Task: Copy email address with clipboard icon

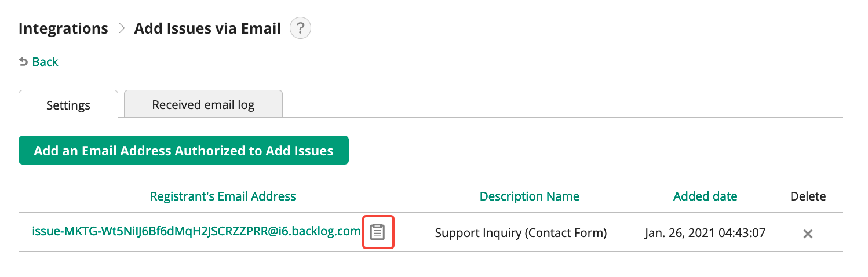Action: [378, 232]
